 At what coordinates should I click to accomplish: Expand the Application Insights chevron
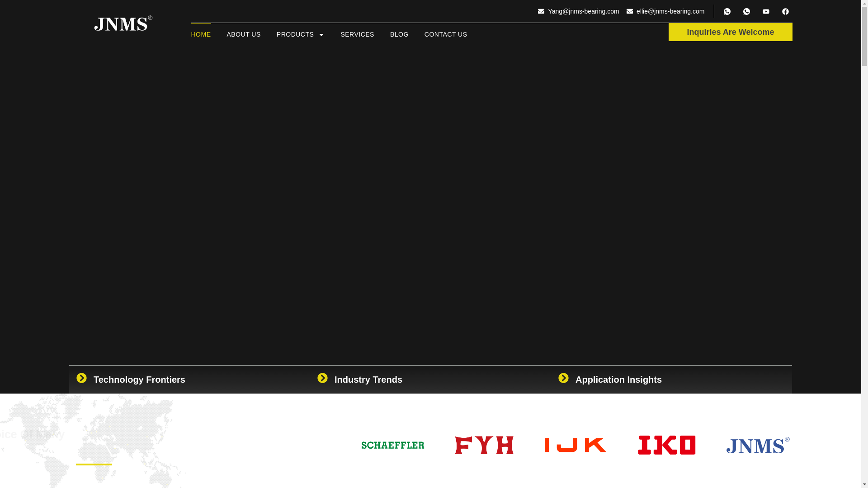[563, 378]
